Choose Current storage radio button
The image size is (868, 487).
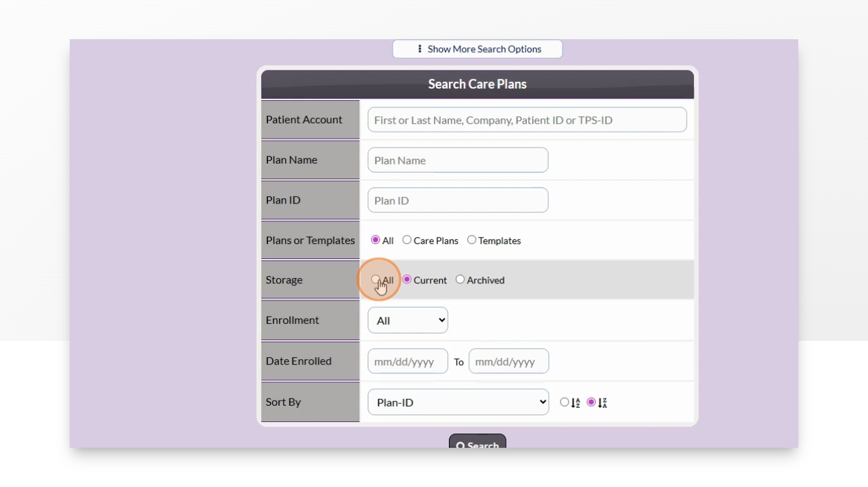[407, 279]
